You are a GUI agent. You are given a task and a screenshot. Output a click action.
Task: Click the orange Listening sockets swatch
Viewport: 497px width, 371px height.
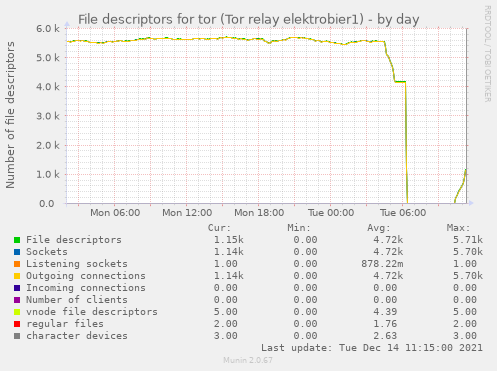point(17,264)
